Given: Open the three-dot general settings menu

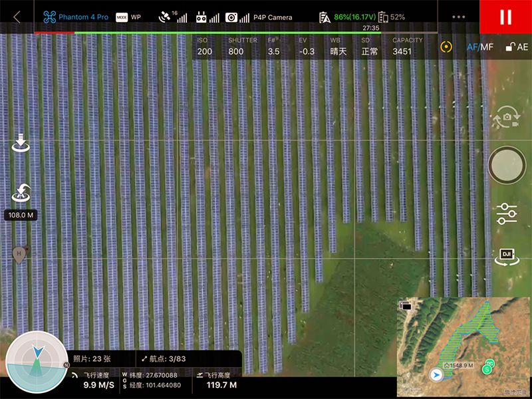Looking at the screenshot, I should coord(458,17).
